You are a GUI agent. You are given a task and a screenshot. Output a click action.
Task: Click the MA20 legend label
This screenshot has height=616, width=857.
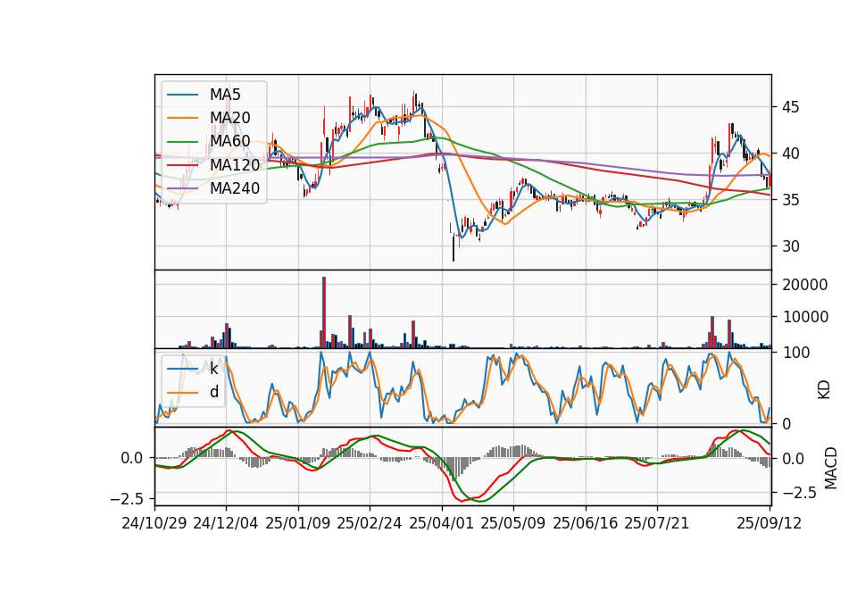[x=229, y=118]
